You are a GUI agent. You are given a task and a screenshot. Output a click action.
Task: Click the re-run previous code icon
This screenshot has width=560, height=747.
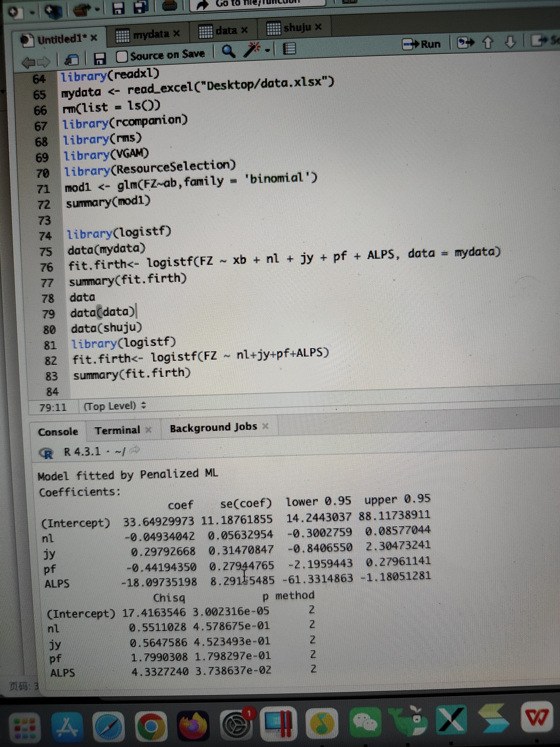[x=466, y=43]
